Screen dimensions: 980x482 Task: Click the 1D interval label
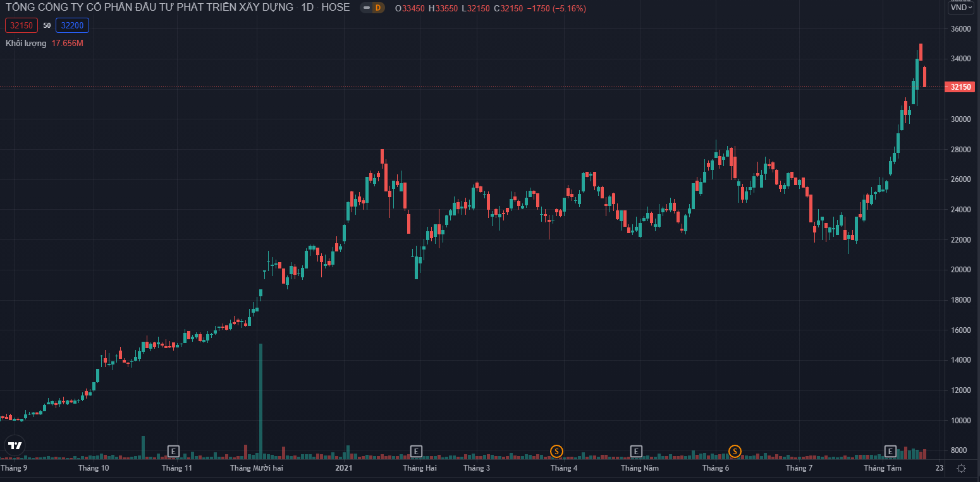(x=307, y=8)
